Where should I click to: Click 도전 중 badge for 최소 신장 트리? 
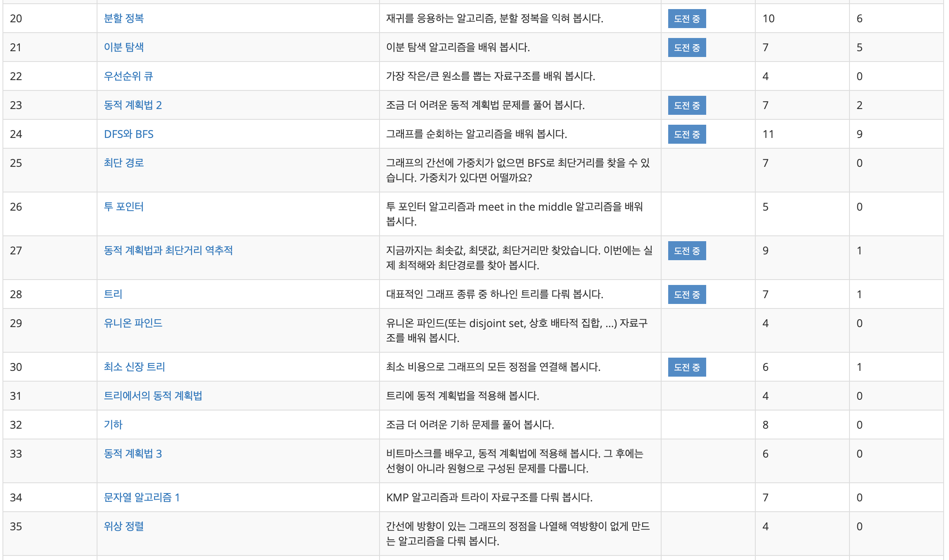point(687,367)
